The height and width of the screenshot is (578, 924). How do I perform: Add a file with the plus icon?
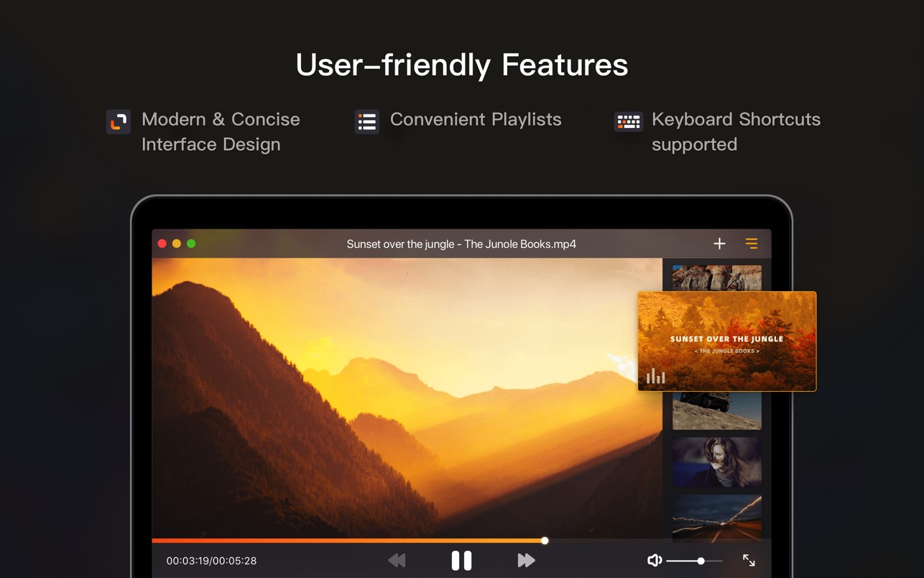[719, 244]
